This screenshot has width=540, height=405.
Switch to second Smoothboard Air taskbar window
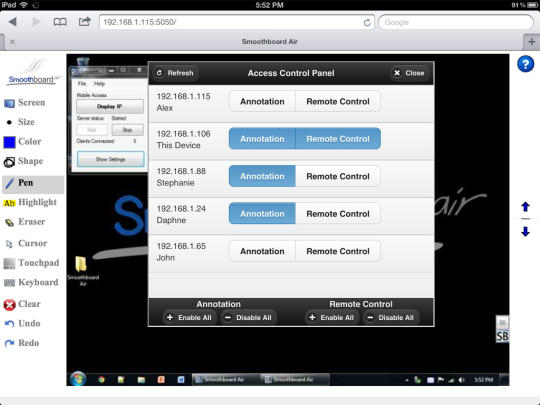[x=295, y=380]
